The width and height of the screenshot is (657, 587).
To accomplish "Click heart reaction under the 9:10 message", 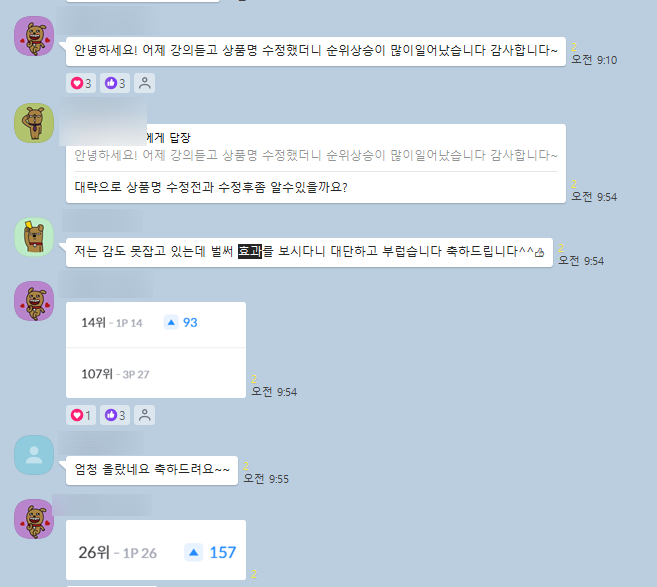I will click(x=81, y=83).
